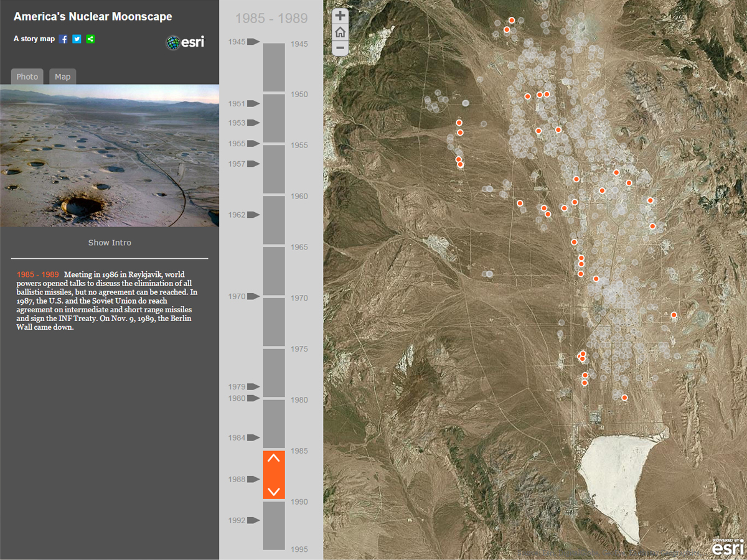
Task: Select the 1992 timeline event arrow
Action: pyautogui.click(x=253, y=520)
